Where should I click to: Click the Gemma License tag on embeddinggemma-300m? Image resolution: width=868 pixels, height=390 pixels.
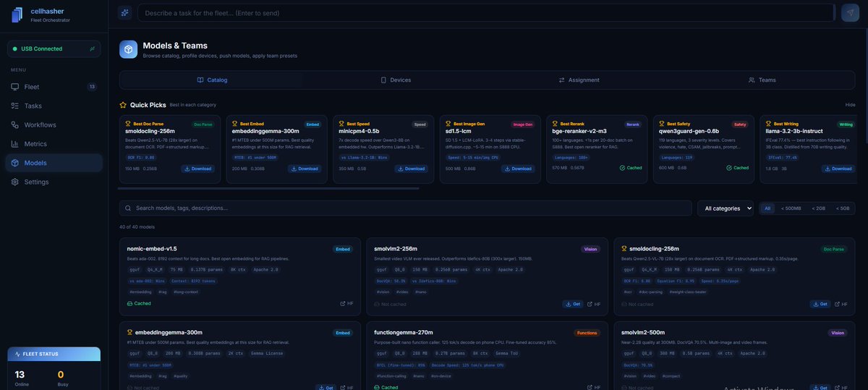[x=268, y=353]
